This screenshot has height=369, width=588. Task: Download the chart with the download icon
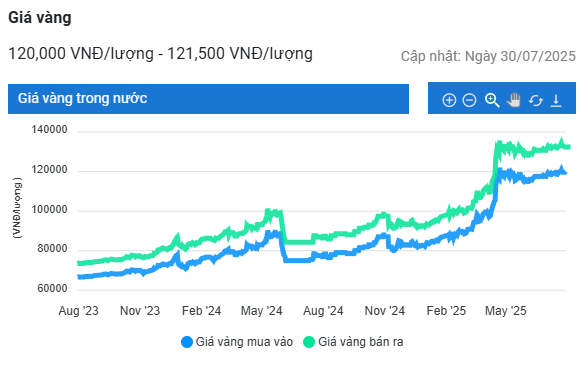(x=556, y=100)
